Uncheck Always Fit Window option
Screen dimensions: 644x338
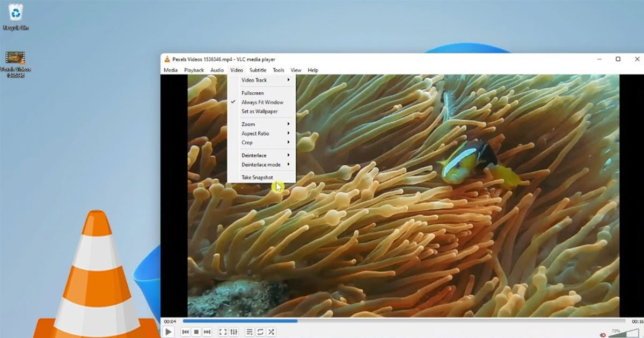point(262,102)
